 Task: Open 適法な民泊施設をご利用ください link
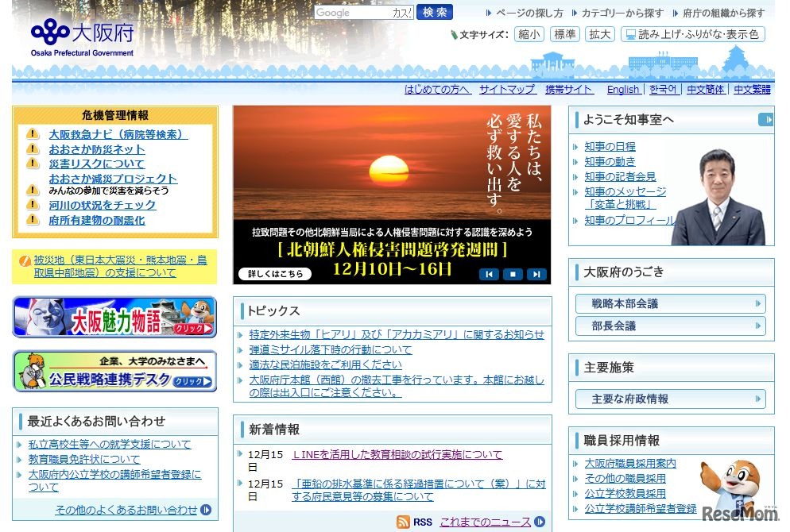pyautogui.click(x=326, y=364)
